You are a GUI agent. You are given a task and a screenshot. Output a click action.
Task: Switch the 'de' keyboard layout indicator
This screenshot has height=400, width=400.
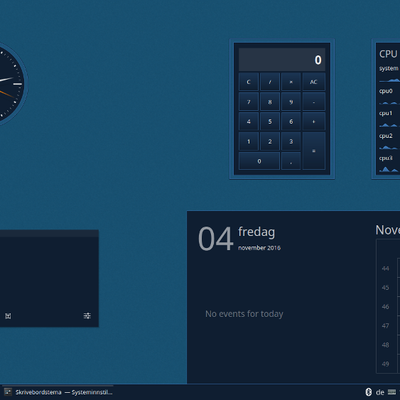[380, 392]
